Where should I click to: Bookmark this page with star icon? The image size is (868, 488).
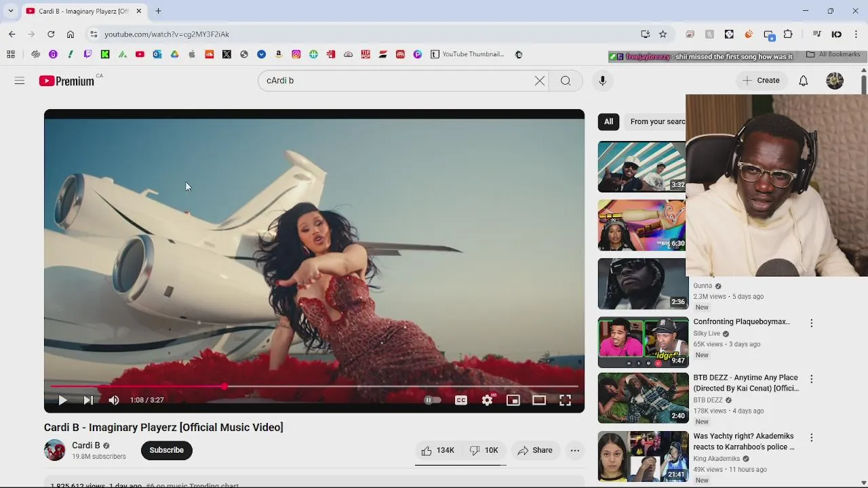pos(663,34)
